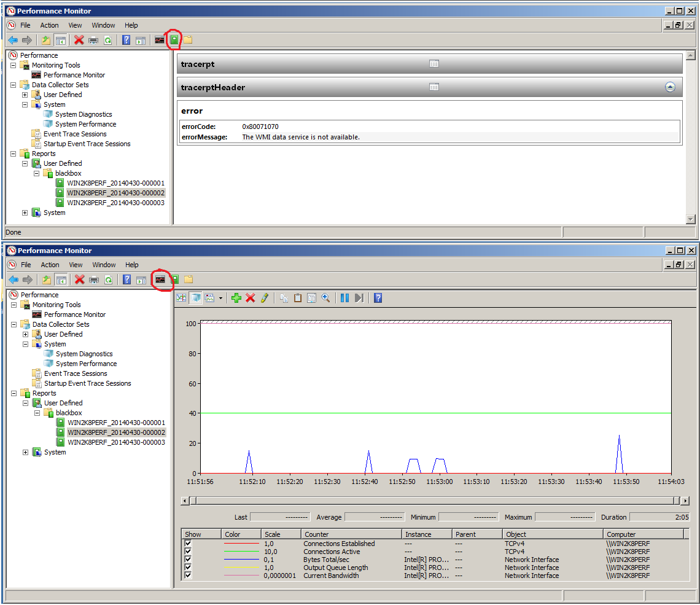Screen dimensions: 700x605
Task: Uncheck Show for Bytes Total/sec counter
Action: pos(188,560)
